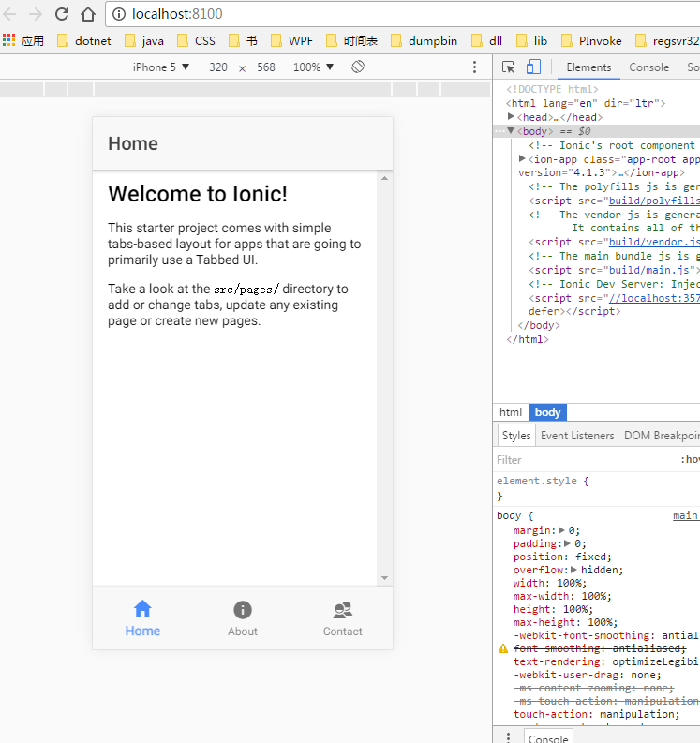Select the Console drawer tab
Image resolution: width=700 pixels, height=743 pixels.
[548, 738]
